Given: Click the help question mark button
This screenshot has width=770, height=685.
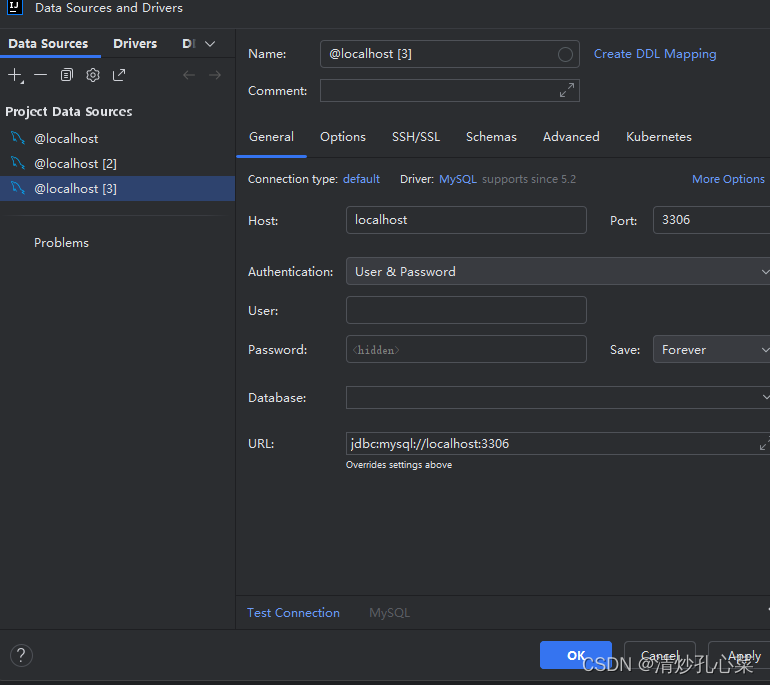Looking at the screenshot, I should point(21,655).
